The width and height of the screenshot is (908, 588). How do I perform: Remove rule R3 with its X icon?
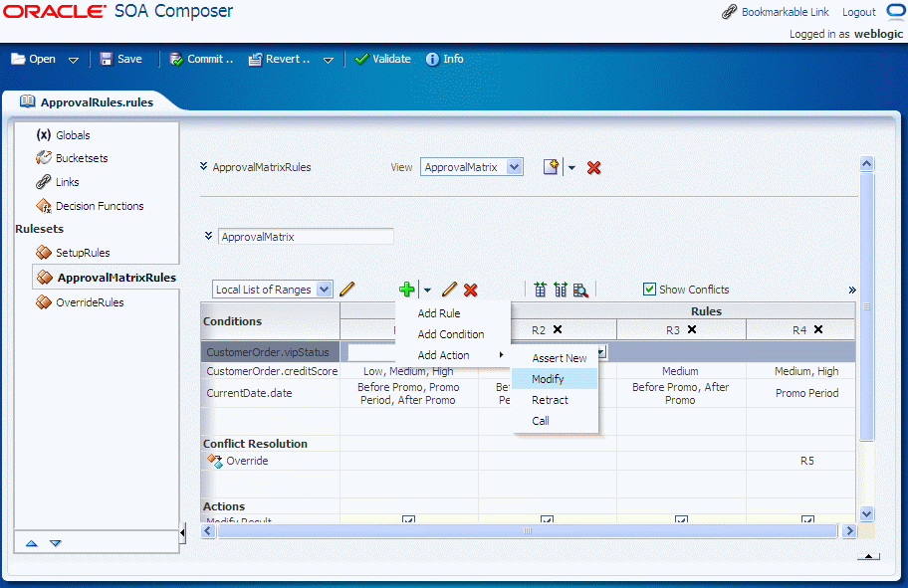click(692, 329)
